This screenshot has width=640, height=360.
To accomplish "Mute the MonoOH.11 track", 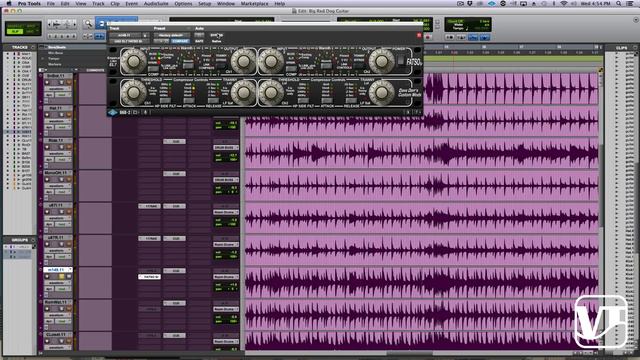I will 69,179.
